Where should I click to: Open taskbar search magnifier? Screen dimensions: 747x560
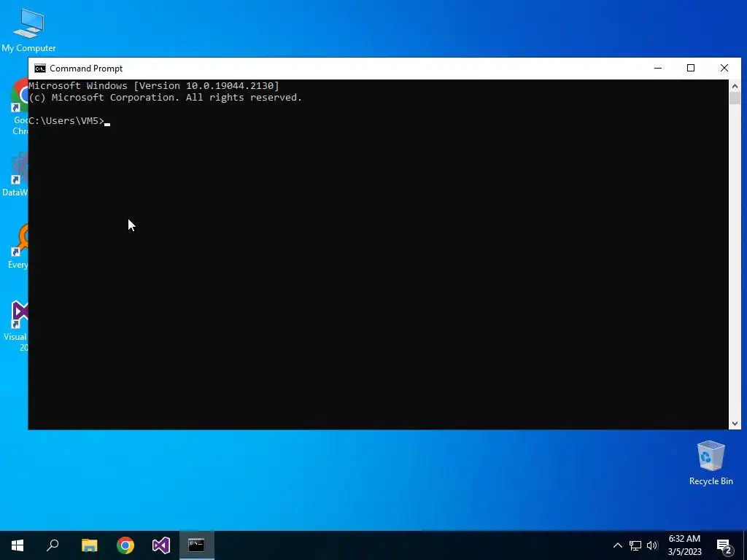tap(53, 545)
